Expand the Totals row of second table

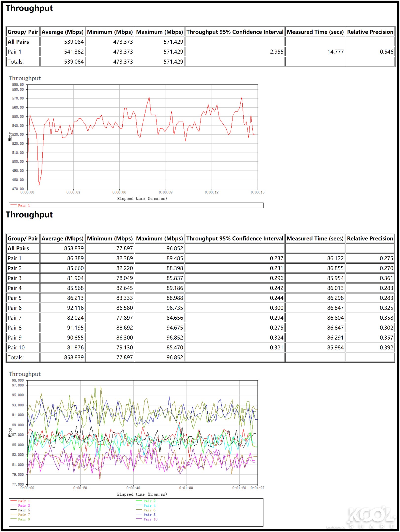point(16,357)
